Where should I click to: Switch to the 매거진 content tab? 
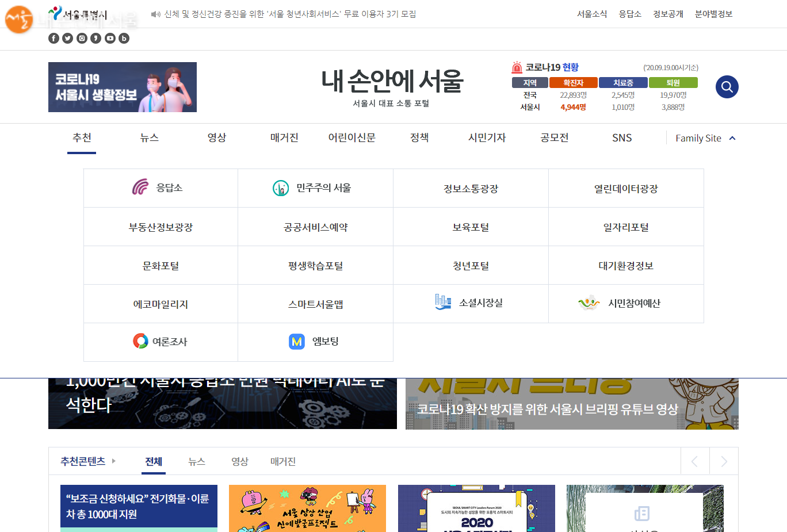(x=282, y=461)
